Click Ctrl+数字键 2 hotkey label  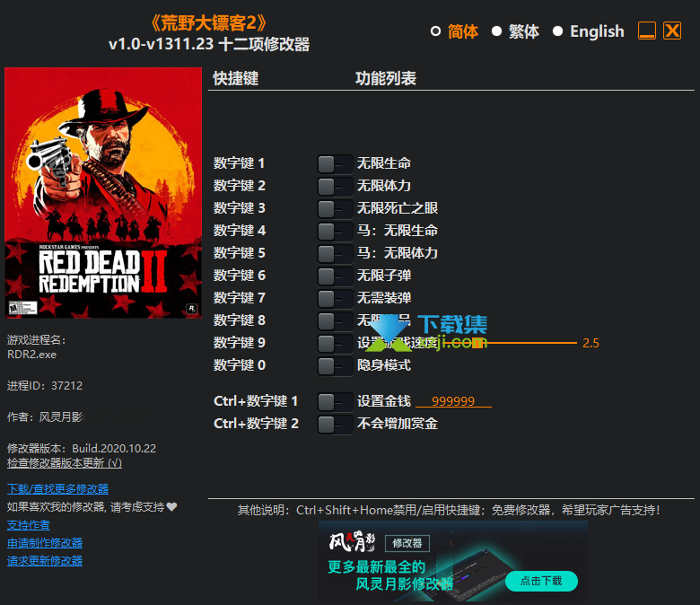click(x=256, y=424)
